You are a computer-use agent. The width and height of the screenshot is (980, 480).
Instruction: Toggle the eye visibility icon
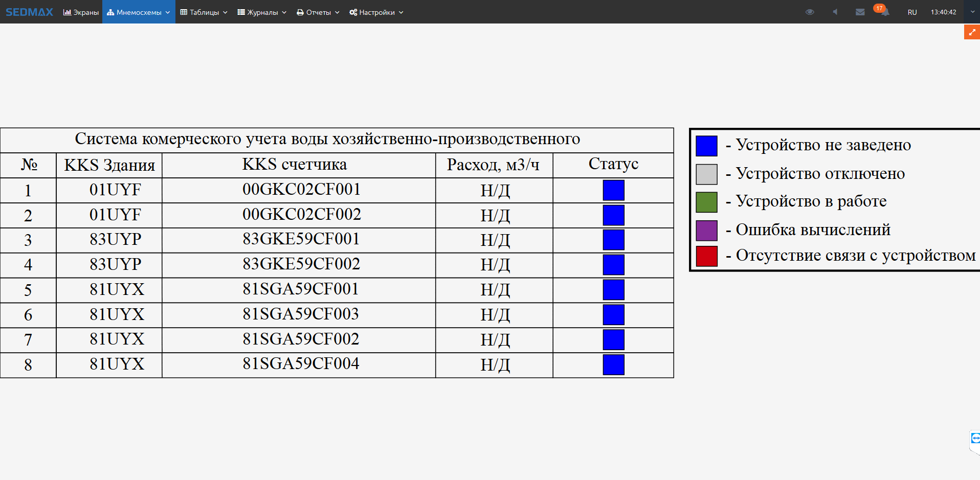tap(810, 12)
